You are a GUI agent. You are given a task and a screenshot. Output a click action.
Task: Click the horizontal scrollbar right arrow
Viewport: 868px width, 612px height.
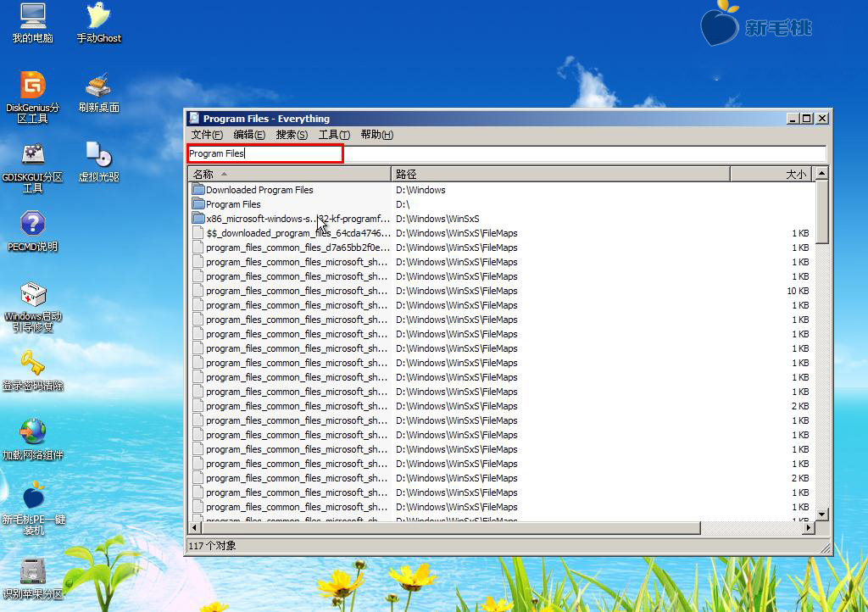click(x=809, y=528)
